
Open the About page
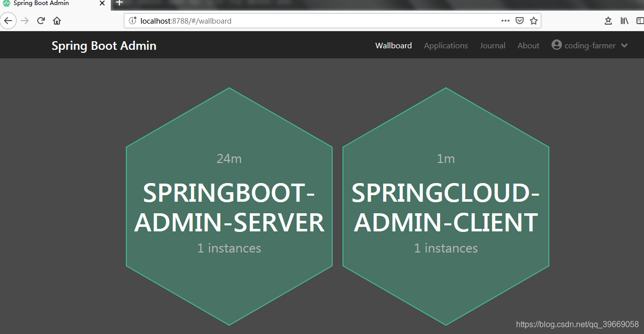point(528,45)
